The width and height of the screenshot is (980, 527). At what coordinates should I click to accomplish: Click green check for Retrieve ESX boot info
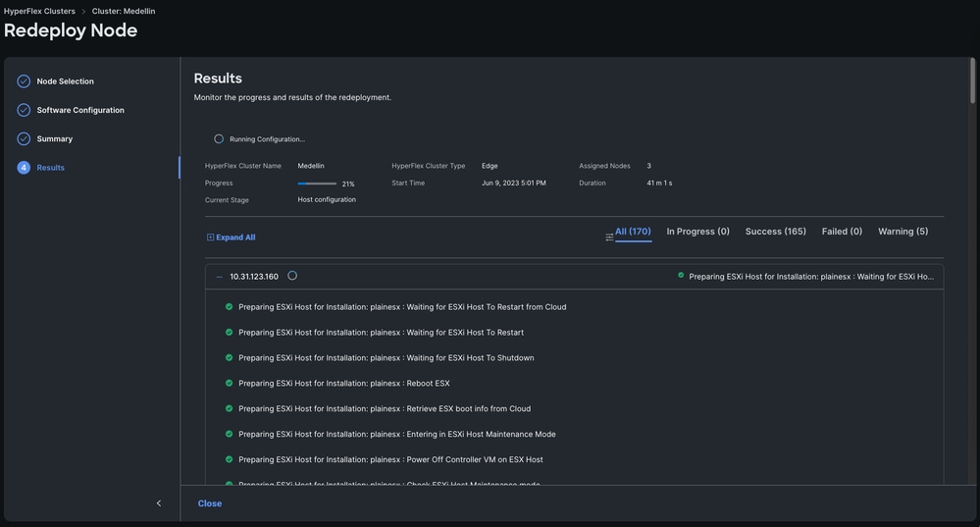[229, 408]
